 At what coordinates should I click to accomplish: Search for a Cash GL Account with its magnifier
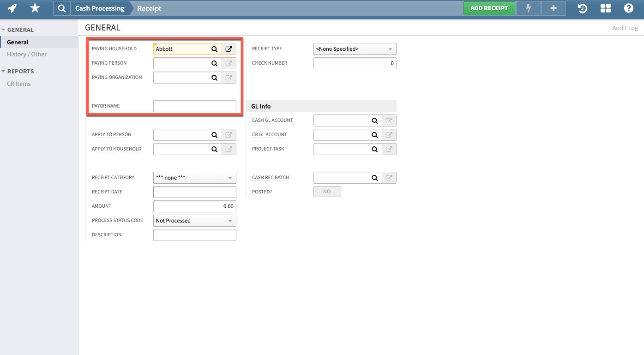[x=374, y=120]
